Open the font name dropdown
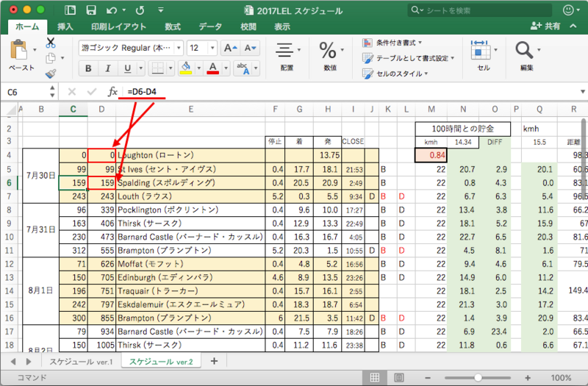This screenshot has width=588, height=386. 179,48
